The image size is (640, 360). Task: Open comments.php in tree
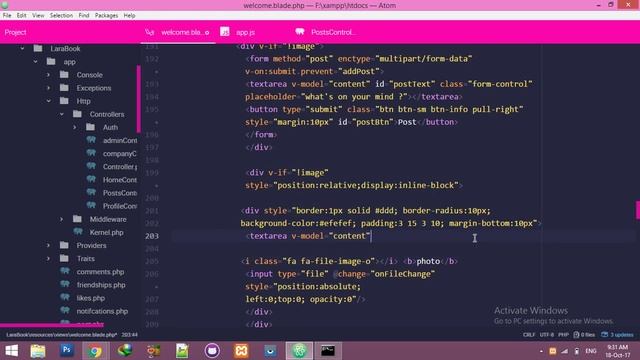click(x=100, y=272)
